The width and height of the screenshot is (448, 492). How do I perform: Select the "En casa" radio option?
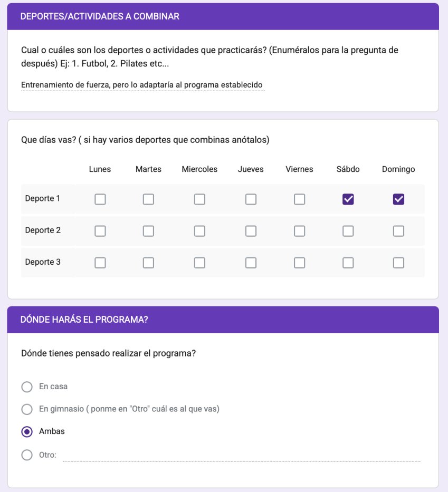coord(27,387)
